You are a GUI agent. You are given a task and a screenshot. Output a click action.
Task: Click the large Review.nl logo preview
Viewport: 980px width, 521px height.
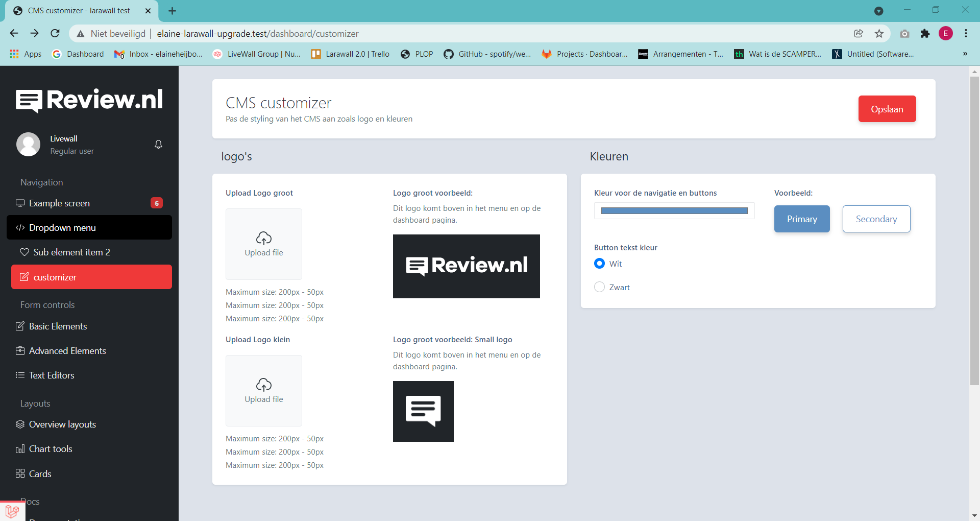click(x=467, y=266)
